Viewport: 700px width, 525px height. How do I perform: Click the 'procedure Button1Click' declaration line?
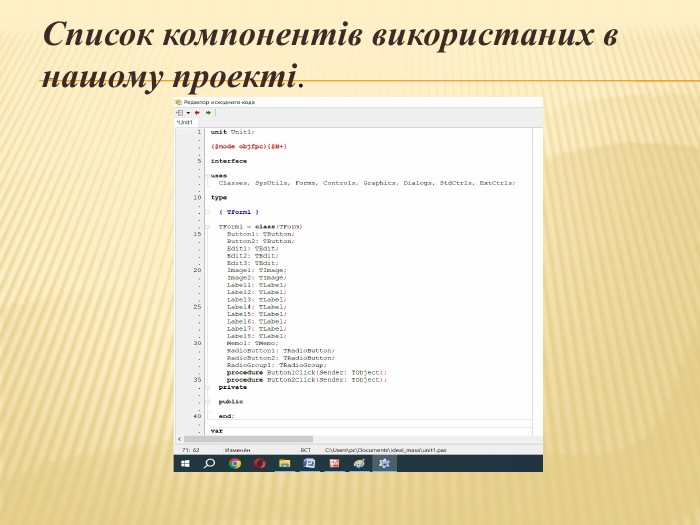(307, 373)
